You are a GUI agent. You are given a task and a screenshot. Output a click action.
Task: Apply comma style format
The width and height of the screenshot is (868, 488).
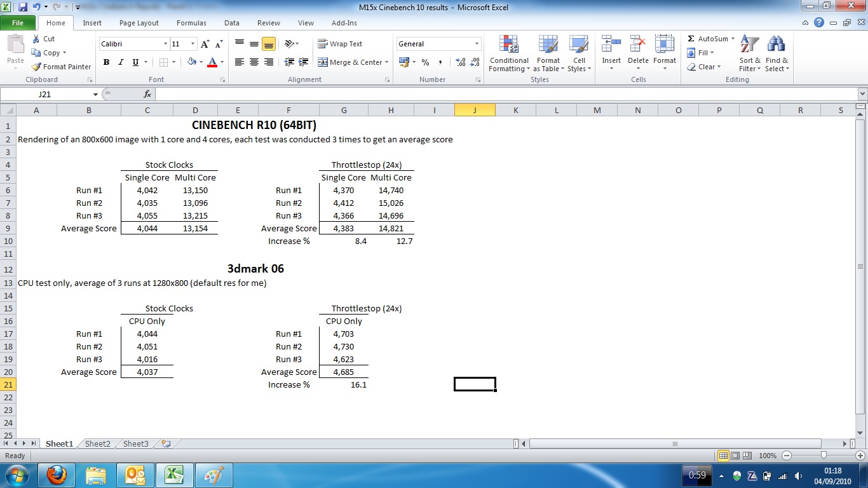point(440,62)
